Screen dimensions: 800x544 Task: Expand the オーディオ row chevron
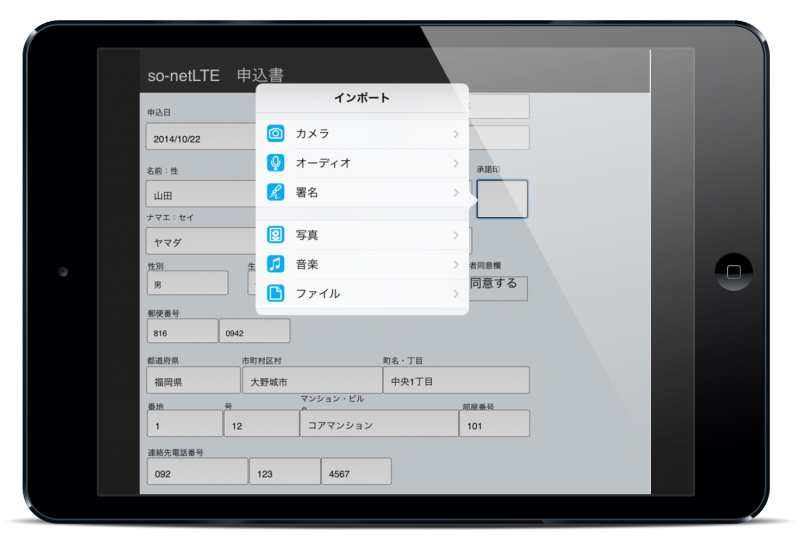[x=456, y=163]
